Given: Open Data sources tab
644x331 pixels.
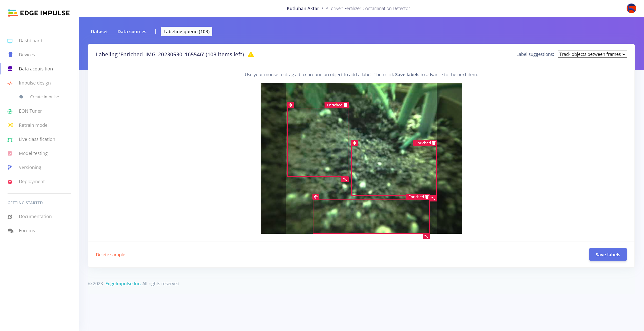Looking at the screenshot, I should click(132, 32).
